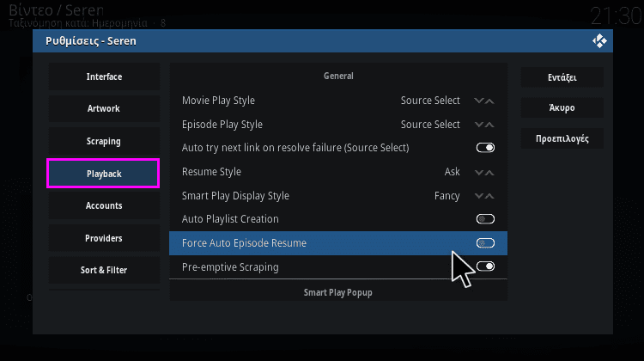Screen dimensions: 644x361
Task: Click the up arrow for Movie Play Style
Action: click(489, 101)
